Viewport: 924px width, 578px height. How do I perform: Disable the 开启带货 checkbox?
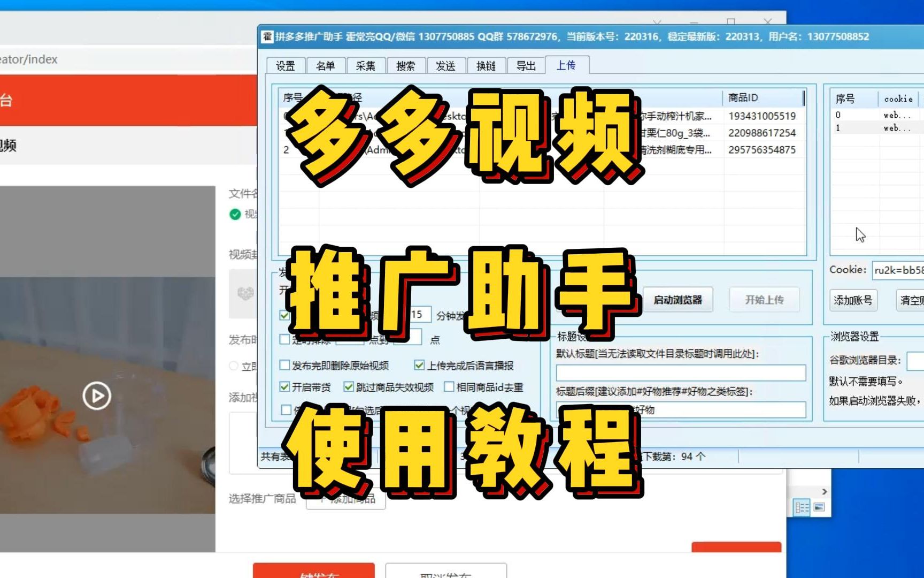(x=284, y=386)
